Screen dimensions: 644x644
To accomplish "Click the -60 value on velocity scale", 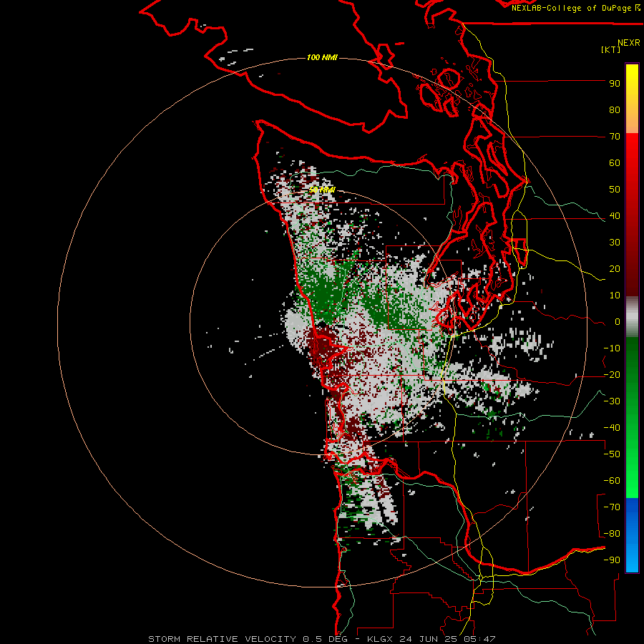I will (x=612, y=481).
